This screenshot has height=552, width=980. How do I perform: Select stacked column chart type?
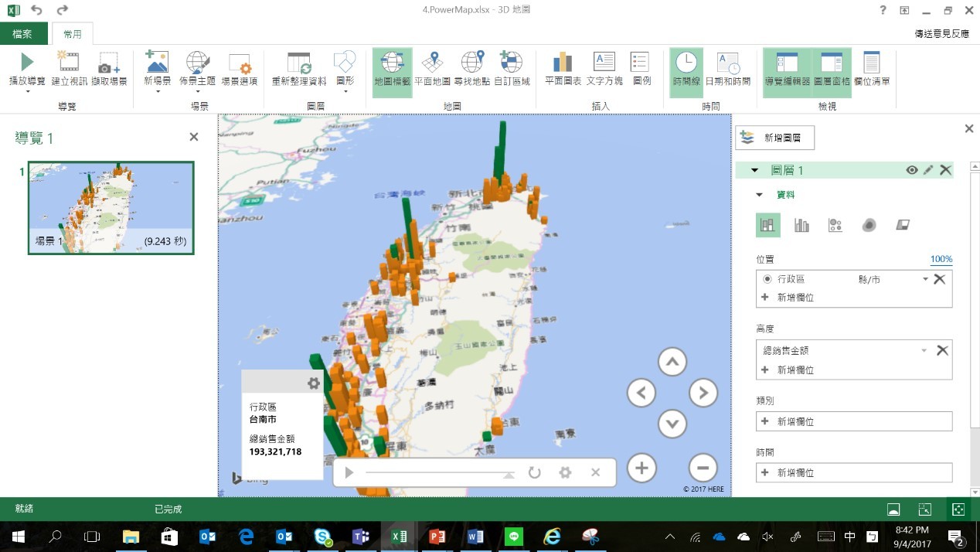point(767,225)
